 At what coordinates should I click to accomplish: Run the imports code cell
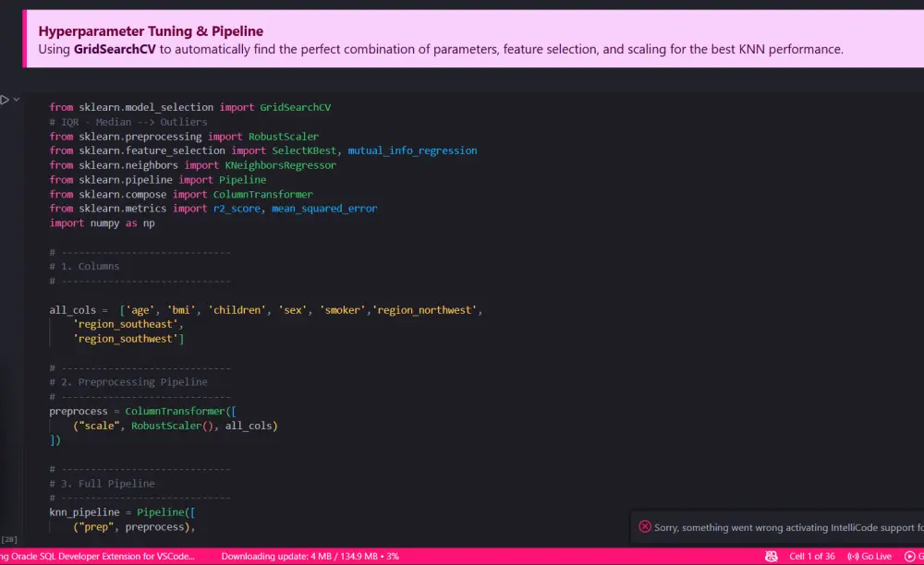point(6,100)
